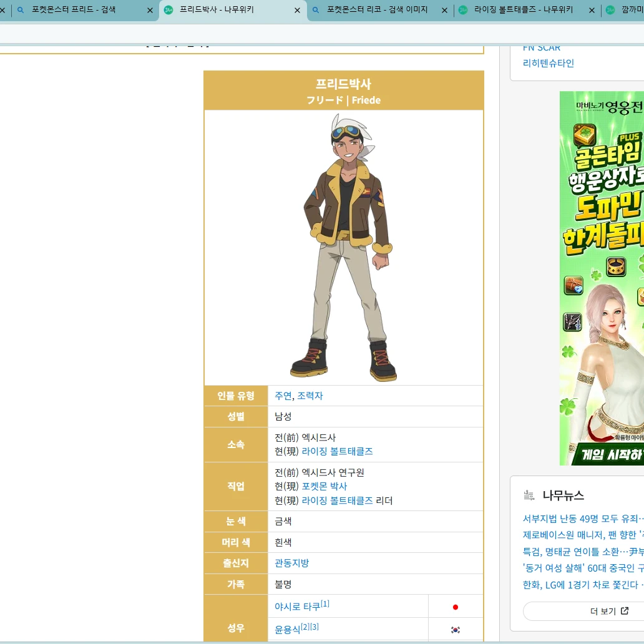Click the 금색 eye color value

click(283, 521)
